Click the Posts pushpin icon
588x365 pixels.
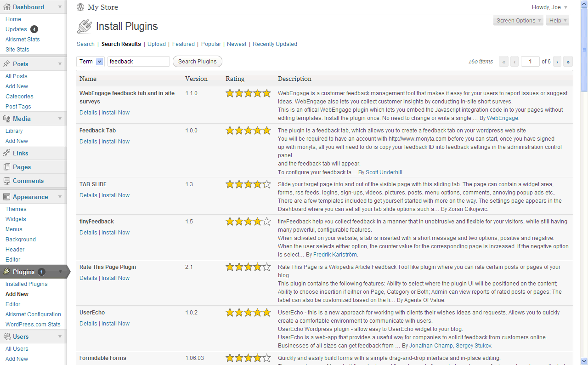(x=6, y=64)
